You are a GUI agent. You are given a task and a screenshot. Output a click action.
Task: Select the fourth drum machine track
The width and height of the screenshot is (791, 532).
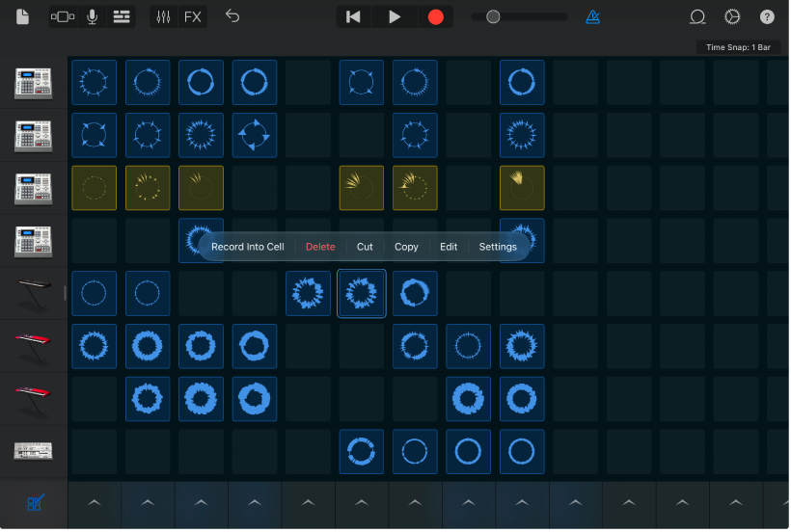[x=34, y=241]
